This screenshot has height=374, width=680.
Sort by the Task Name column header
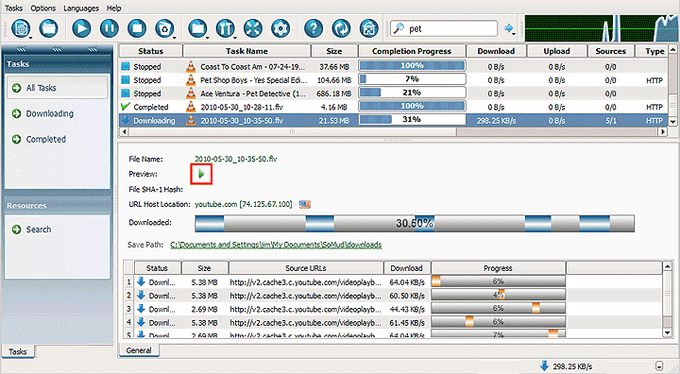(247, 51)
